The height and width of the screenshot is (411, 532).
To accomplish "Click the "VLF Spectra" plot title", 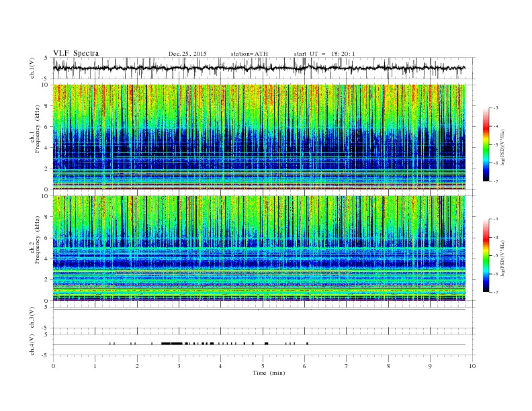I will [x=76, y=53].
